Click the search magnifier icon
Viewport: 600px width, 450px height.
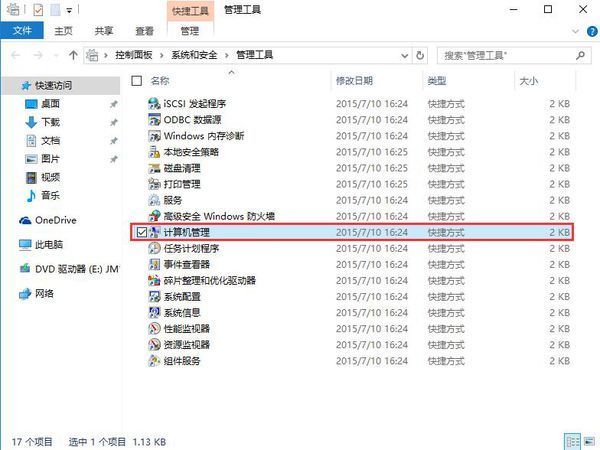pos(580,55)
